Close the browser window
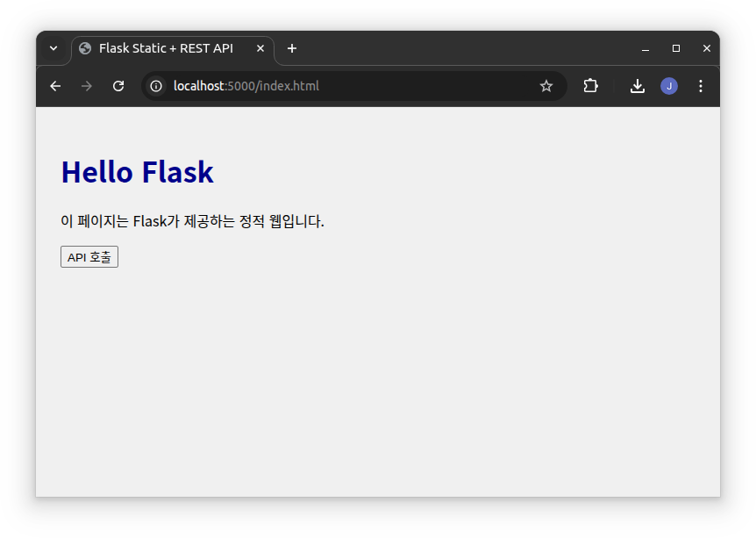 707,48
